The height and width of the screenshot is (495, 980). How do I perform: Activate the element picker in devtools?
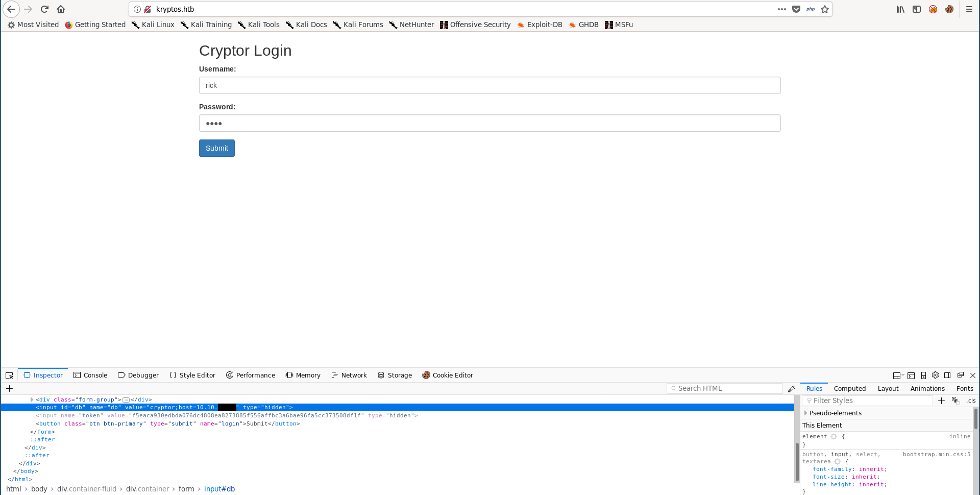pos(9,375)
